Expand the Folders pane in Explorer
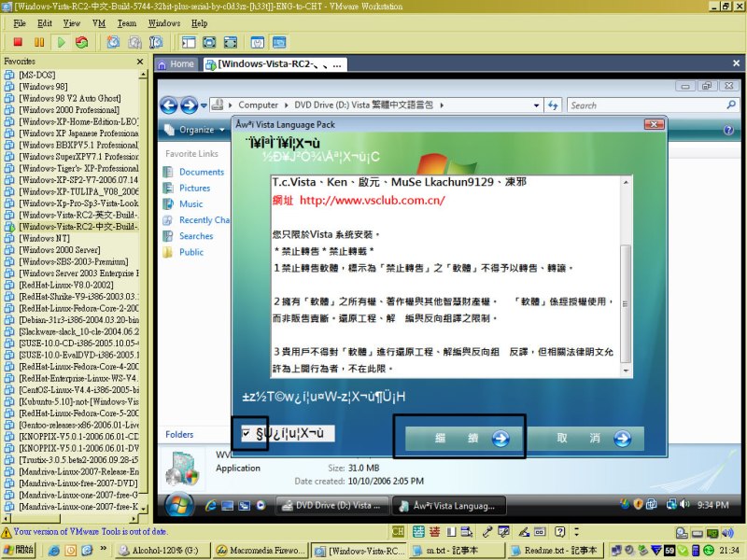Screen dimensions: 747x560 [x=179, y=434]
